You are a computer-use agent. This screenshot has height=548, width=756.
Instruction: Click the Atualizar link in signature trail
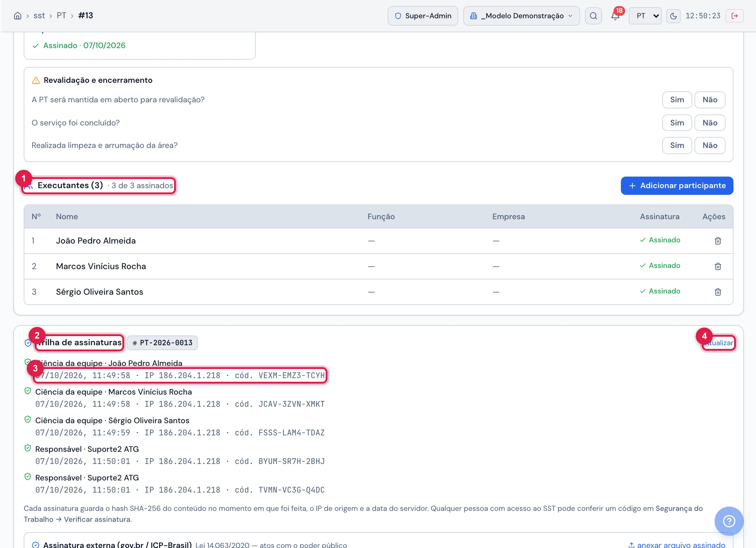click(719, 342)
